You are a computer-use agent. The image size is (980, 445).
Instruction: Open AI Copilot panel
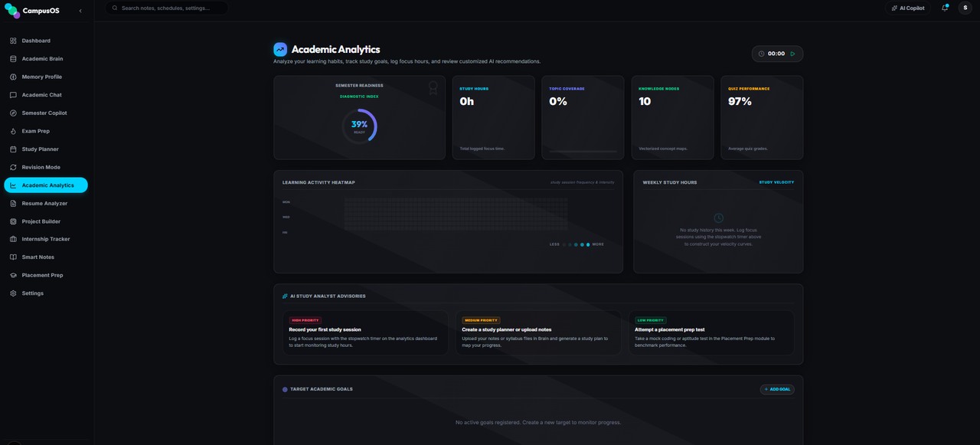pos(908,8)
